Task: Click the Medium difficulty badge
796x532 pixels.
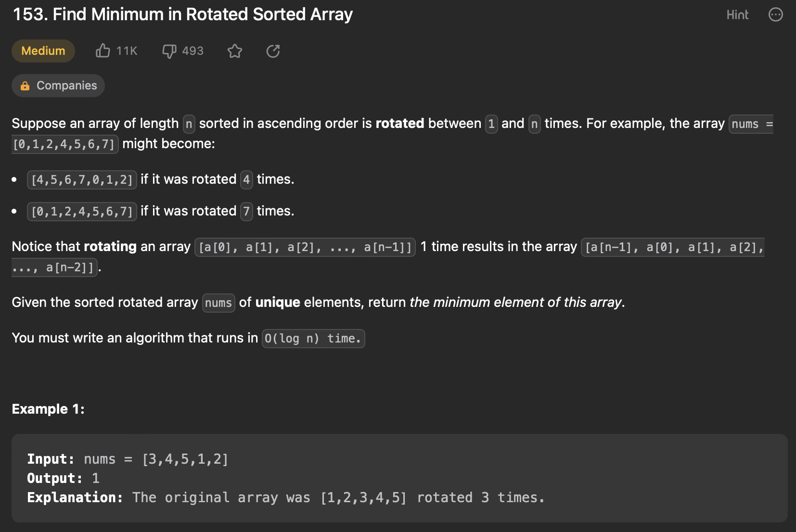Action: tap(43, 51)
